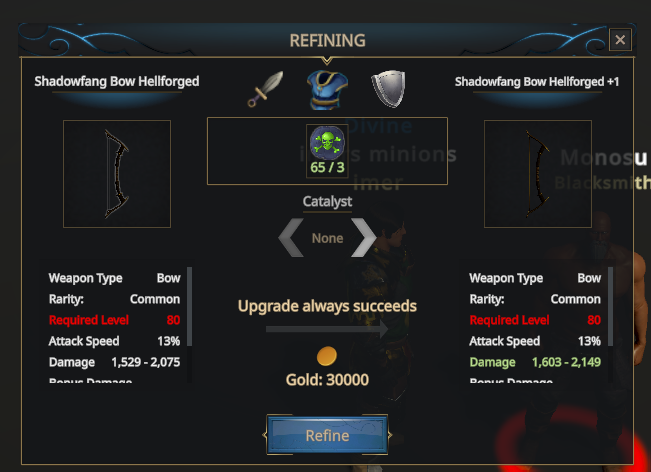
Task: Click the upgraded Damage 1,603 - 2,149 stat
Action: coord(535,362)
